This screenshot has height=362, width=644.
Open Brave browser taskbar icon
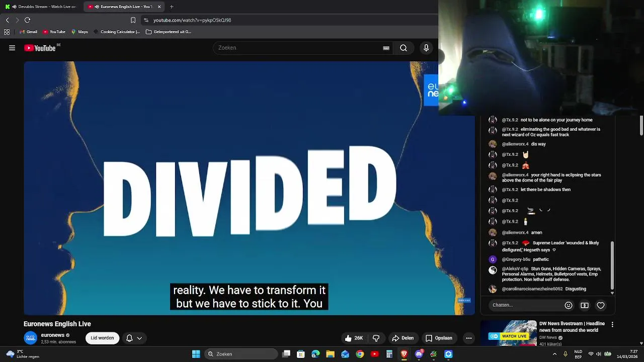(404, 354)
